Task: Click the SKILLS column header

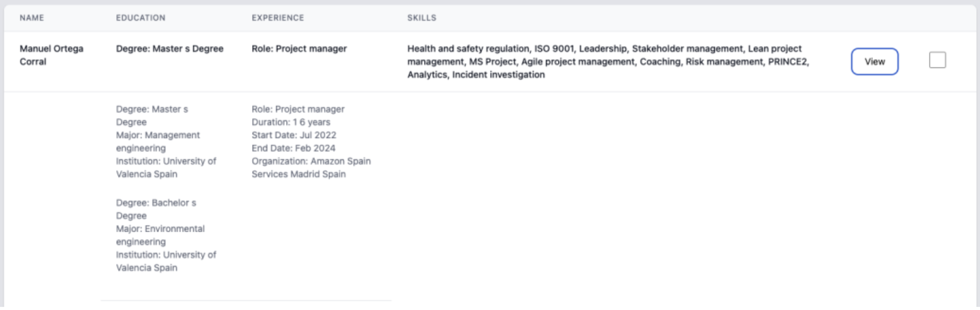Action: coord(421,18)
